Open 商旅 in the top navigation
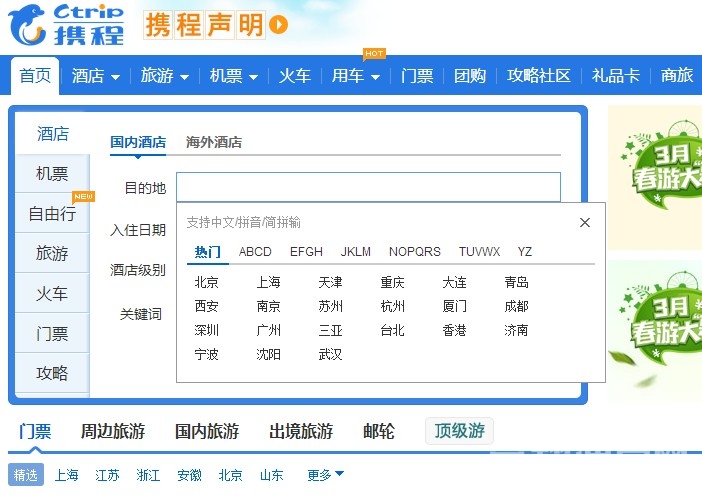Screen dimensions: 702x500 pos(677,76)
